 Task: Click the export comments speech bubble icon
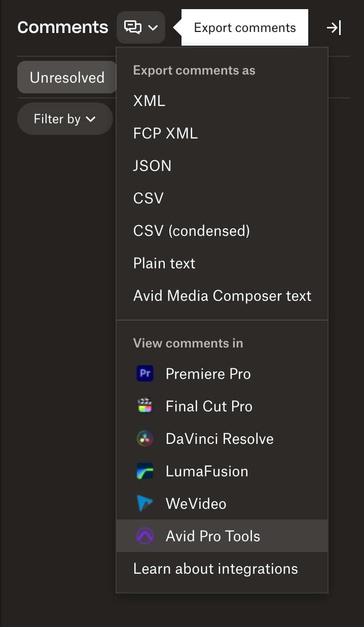(133, 27)
